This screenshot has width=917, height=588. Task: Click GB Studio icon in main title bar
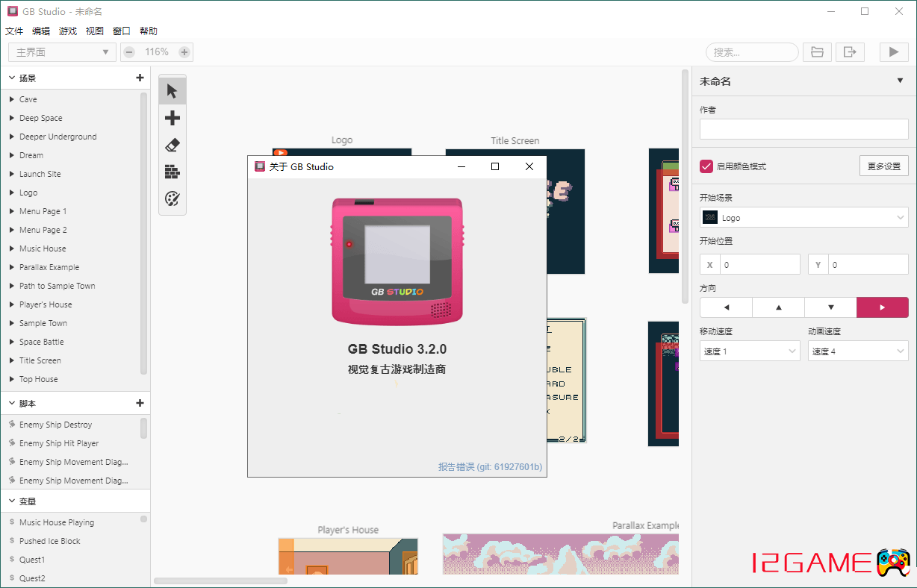click(13, 11)
